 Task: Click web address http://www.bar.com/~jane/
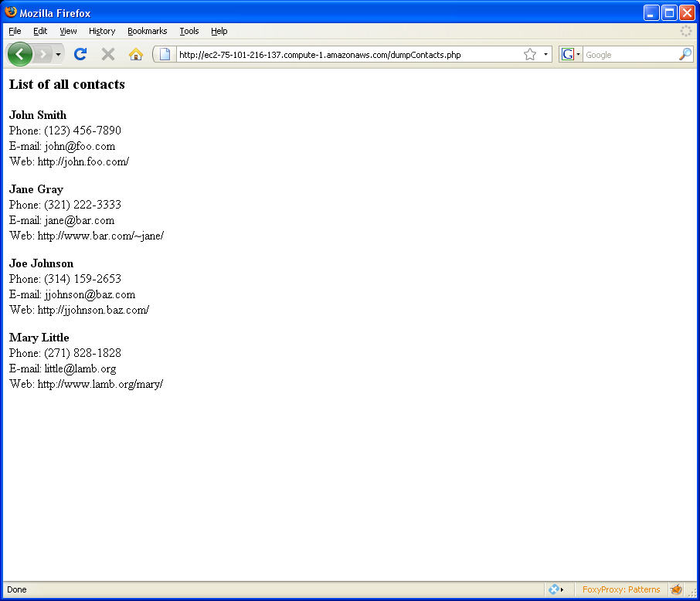tap(100, 236)
